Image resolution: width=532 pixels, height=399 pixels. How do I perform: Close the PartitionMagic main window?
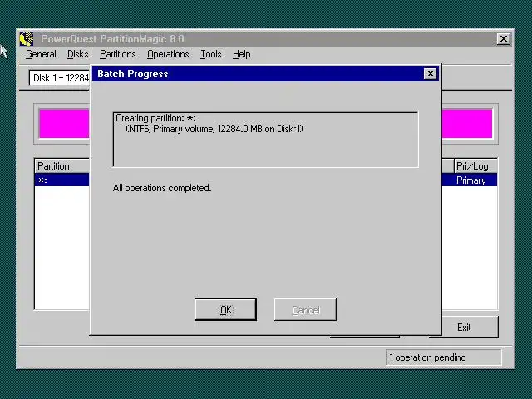(504, 39)
